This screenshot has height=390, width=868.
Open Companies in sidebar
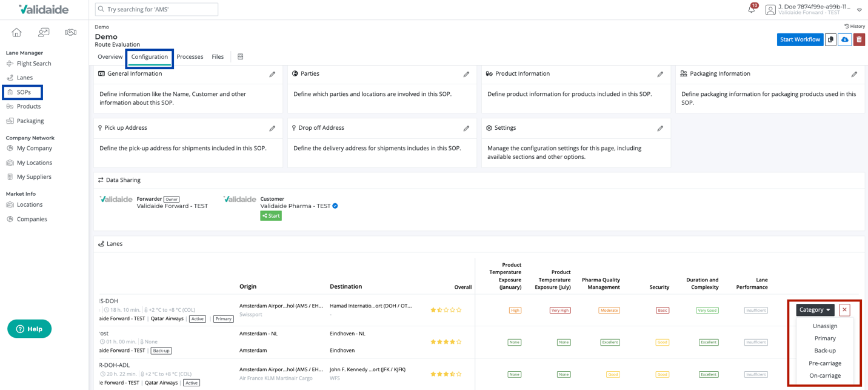[32, 219]
